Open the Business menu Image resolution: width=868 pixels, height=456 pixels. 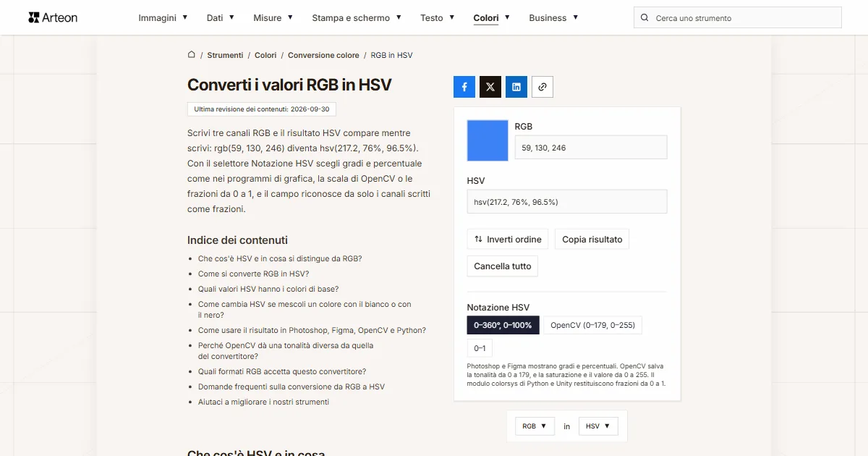click(553, 17)
